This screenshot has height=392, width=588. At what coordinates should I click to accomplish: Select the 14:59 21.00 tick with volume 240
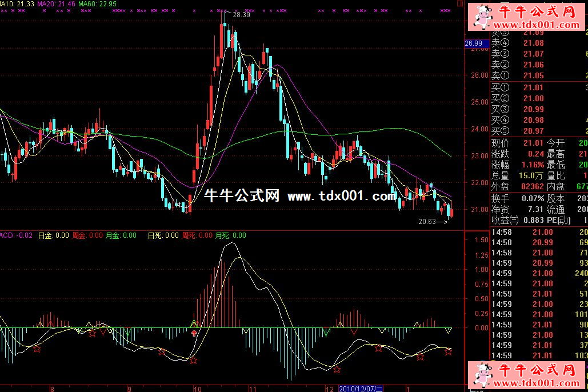pyautogui.click(x=539, y=274)
